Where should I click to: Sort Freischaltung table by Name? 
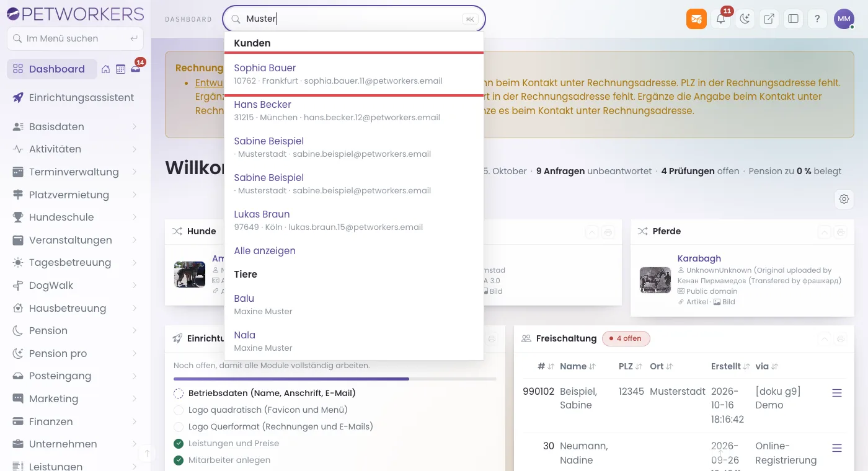tap(577, 366)
